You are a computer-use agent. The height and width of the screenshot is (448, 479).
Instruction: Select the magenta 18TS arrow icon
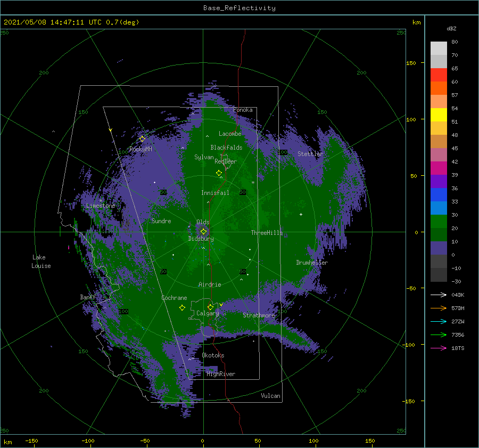[439, 348]
